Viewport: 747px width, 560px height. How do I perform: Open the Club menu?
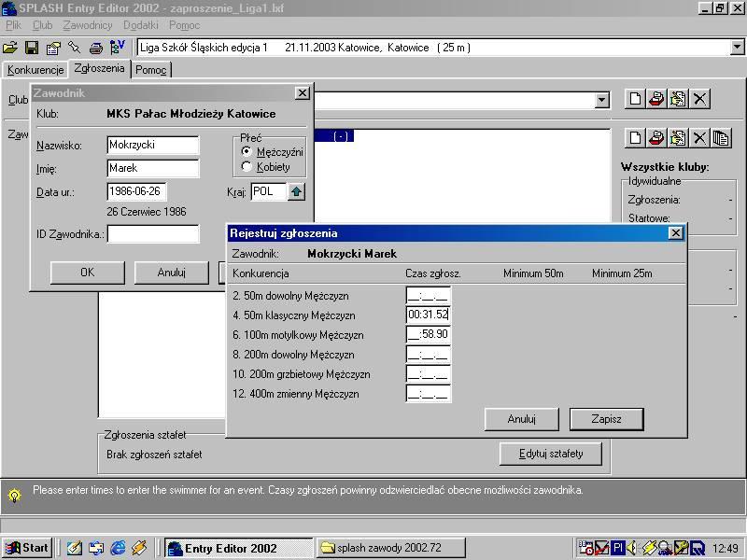pyautogui.click(x=42, y=25)
